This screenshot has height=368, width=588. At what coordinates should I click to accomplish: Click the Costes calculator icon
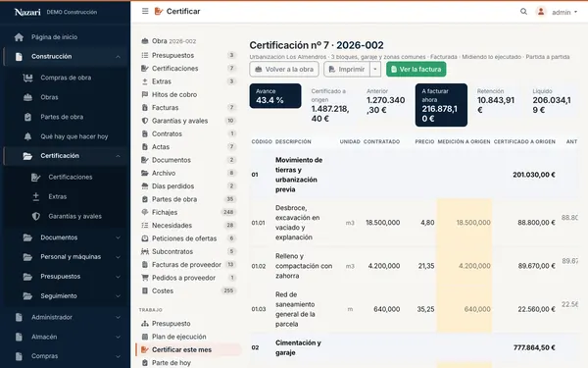[144, 290]
